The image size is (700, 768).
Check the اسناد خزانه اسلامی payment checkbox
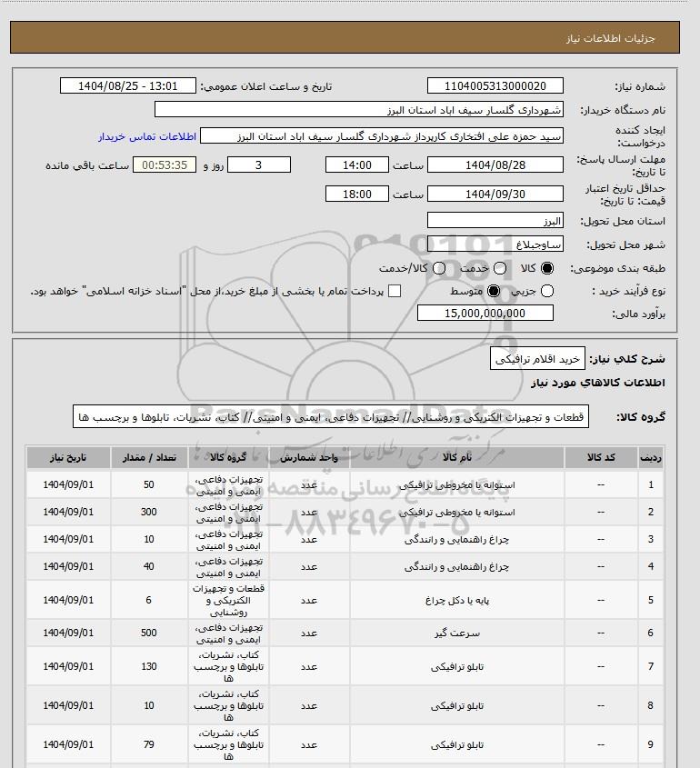click(395, 291)
